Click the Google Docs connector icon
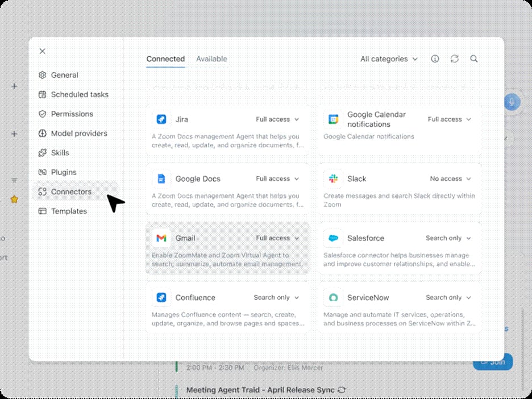The height and width of the screenshot is (399, 532). tap(161, 179)
